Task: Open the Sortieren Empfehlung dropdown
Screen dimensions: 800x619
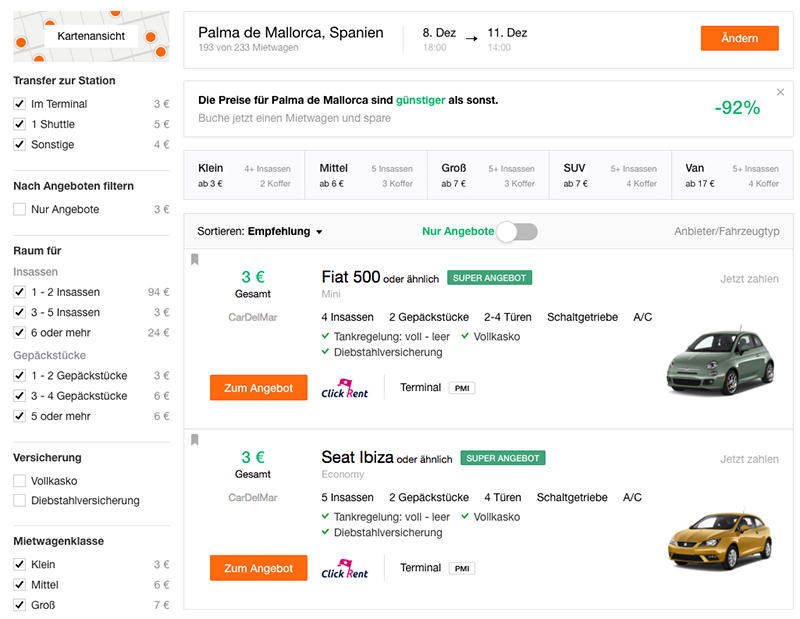Action: click(260, 232)
